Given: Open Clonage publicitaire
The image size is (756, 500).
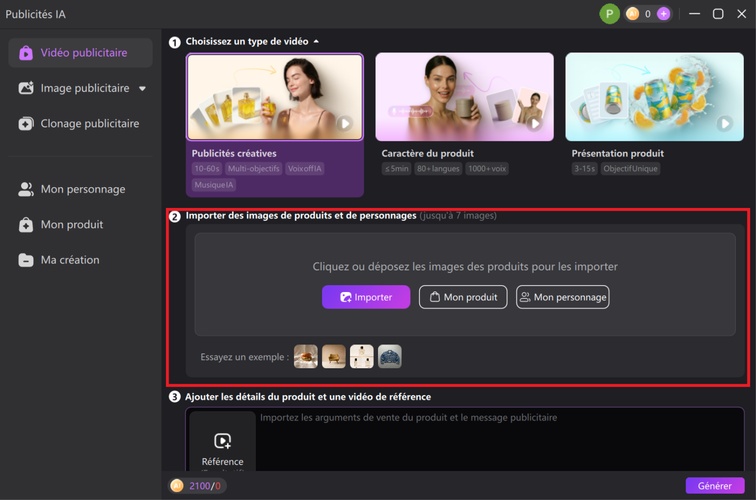Looking at the screenshot, I should pyautogui.click(x=81, y=123).
